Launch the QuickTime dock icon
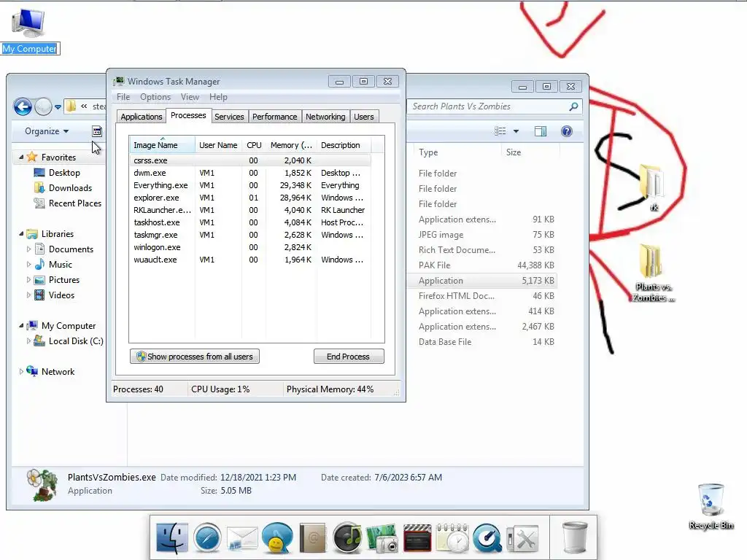The height and width of the screenshot is (560, 747). 487,539
